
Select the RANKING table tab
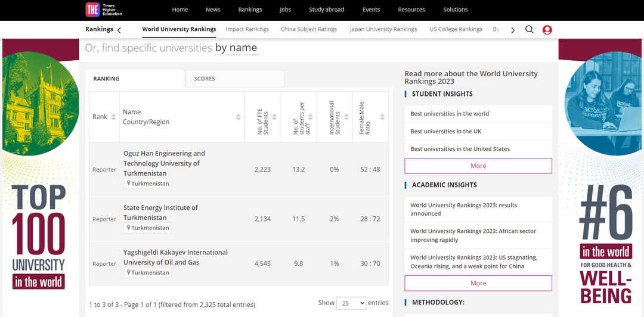(135, 79)
